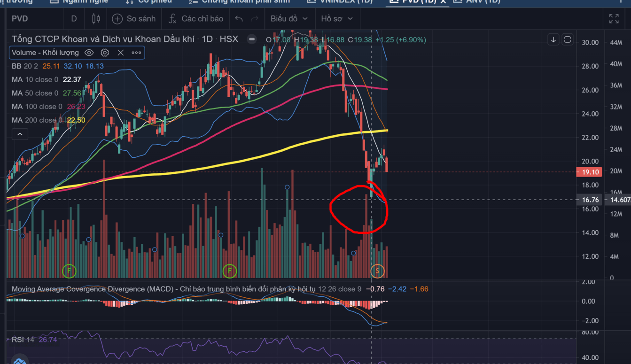The width and height of the screenshot is (631, 364).
Task: Click the undo arrow in the toolbar
Action: click(239, 19)
